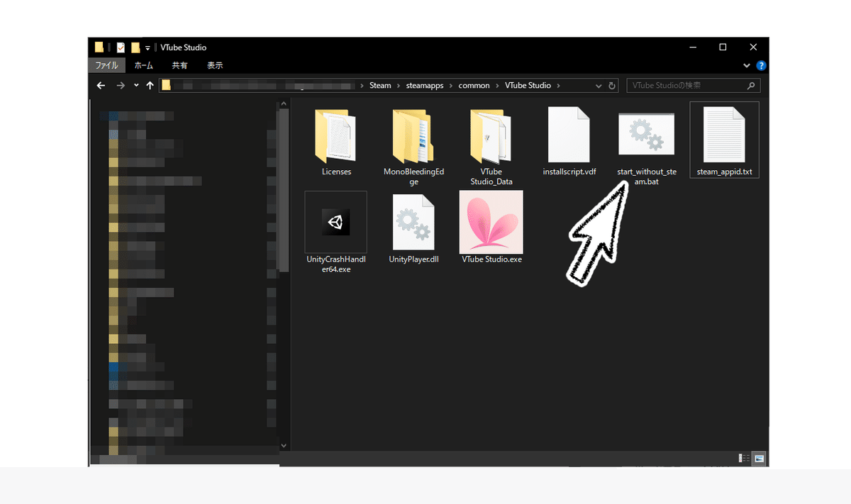
Task: Go up one folder level
Action: pos(150,85)
